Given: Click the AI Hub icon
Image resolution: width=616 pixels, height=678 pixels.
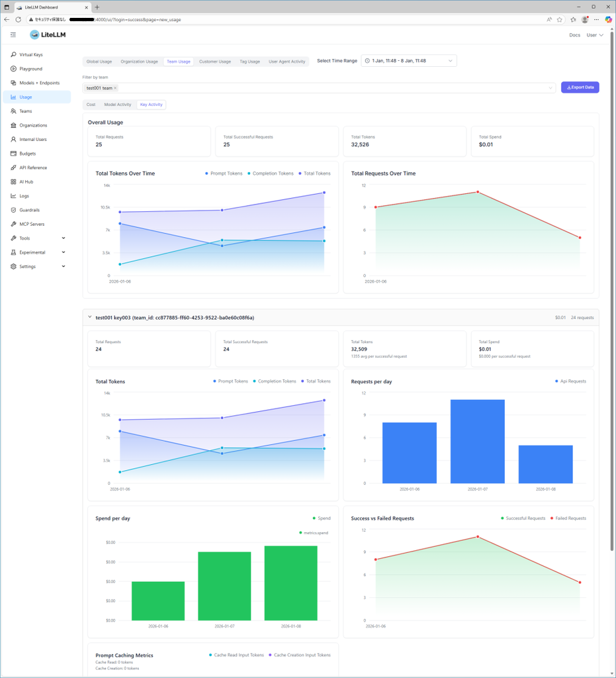Looking at the screenshot, I should 13,182.
